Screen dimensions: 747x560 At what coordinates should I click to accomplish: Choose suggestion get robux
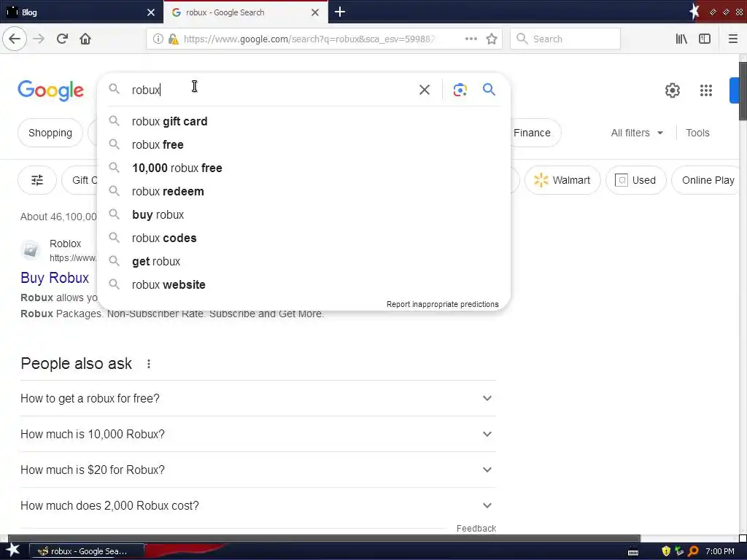[303, 262]
